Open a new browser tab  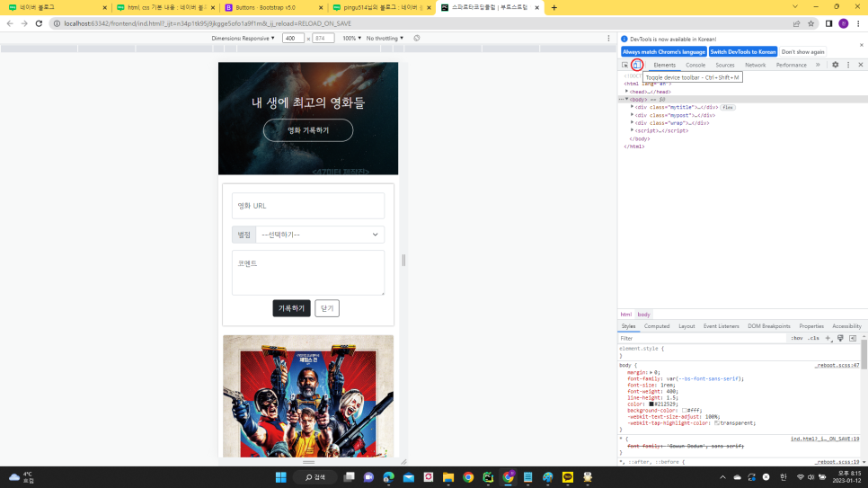pyautogui.click(x=554, y=8)
